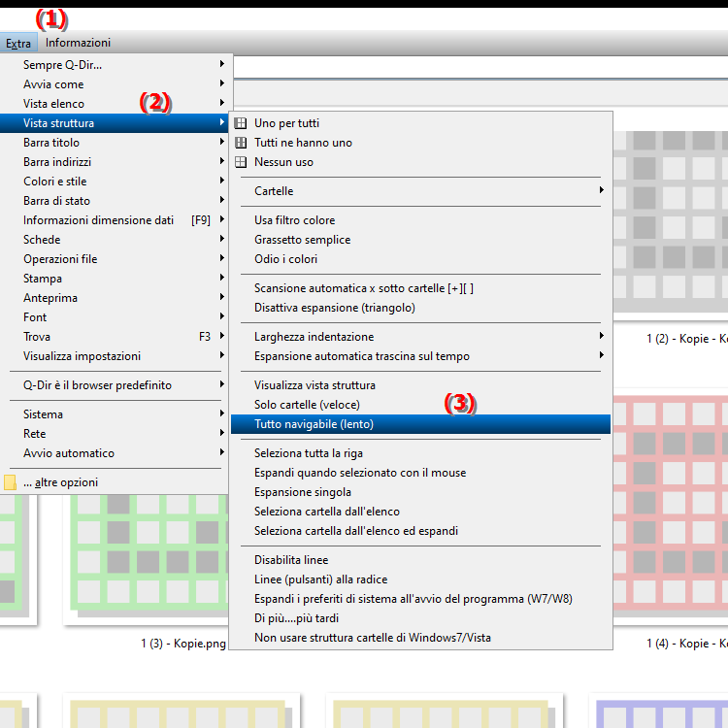Click the '1 (2) - Kopie' file name
This screenshot has height=728, width=728.
pos(687,339)
